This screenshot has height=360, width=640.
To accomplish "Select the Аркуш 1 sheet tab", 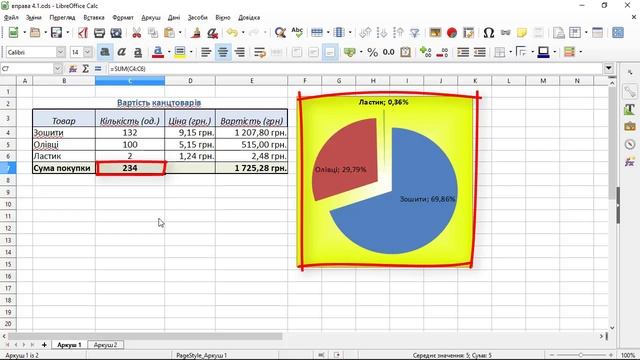I will click(69, 345).
